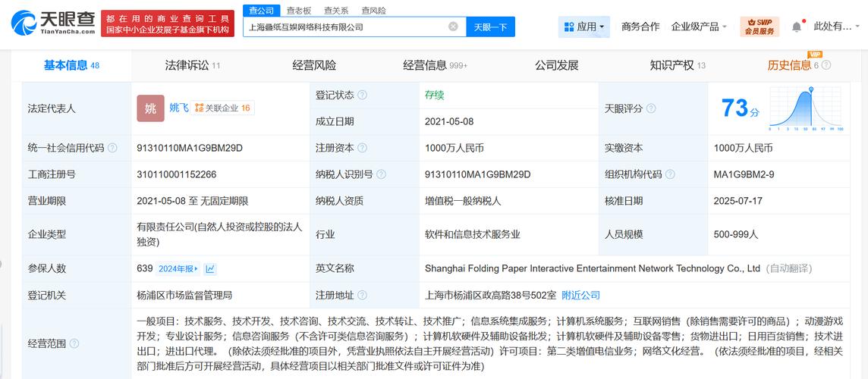
Task: Click the 73分 score value
Action: (740, 108)
